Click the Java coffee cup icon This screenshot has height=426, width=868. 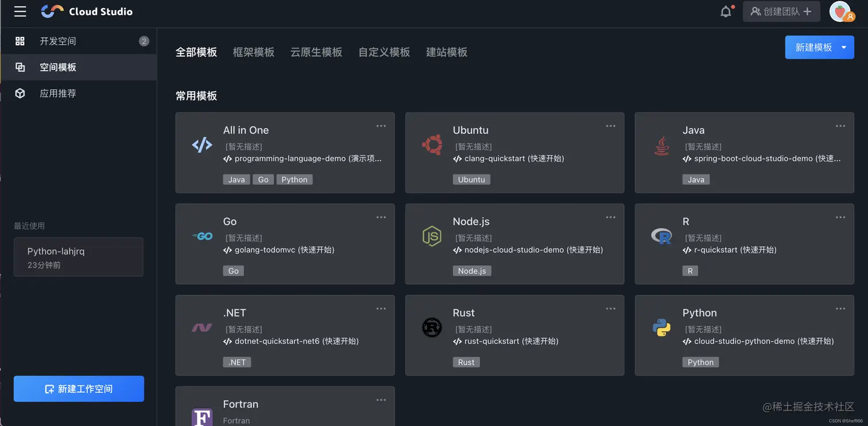click(662, 145)
